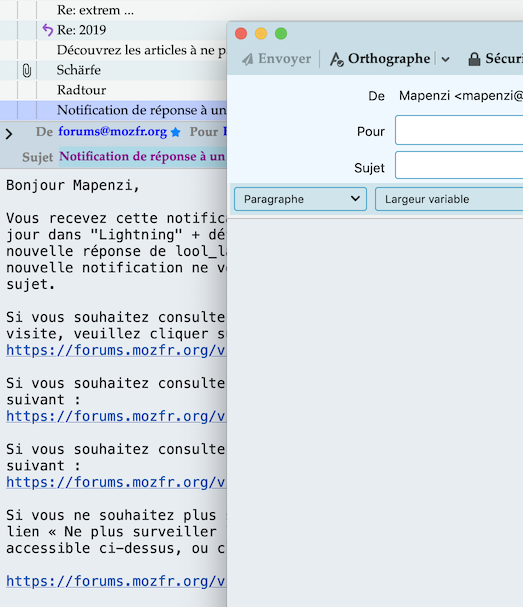Click the Pour recipient input field
Viewport: 523px width, 607px height.
click(x=459, y=130)
